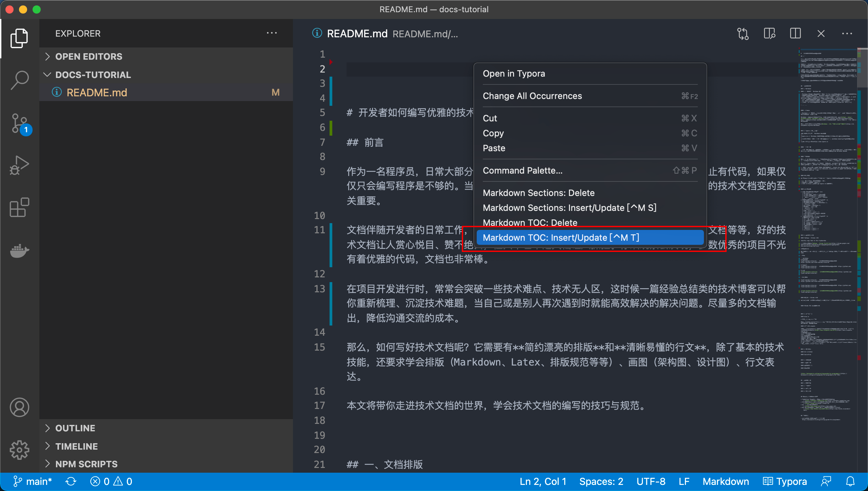Open README.md file in explorer tree

click(97, 93)
